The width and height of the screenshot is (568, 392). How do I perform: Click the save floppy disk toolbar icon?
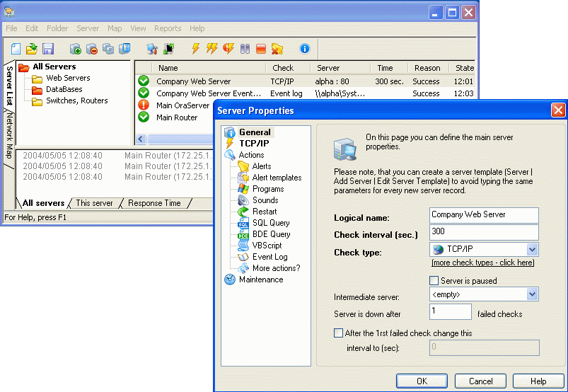click(x=48, y=49)
